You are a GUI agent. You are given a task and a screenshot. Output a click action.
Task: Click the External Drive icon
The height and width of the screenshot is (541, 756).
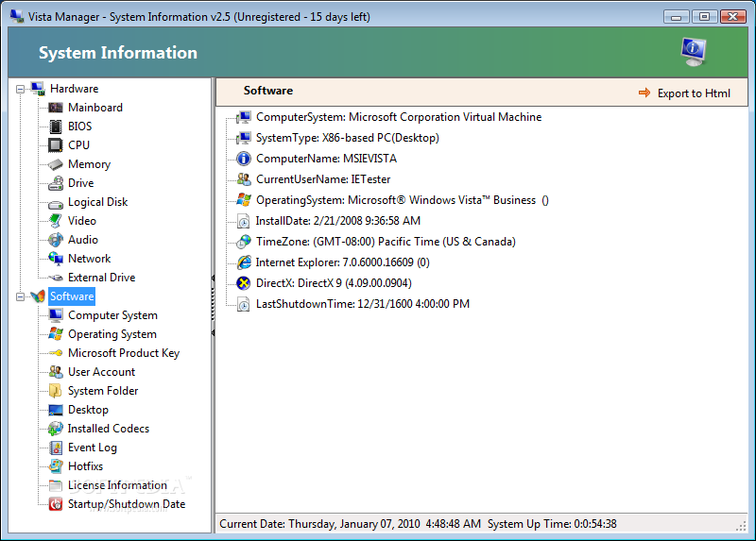pyautogui.click(x=56, y=278)
